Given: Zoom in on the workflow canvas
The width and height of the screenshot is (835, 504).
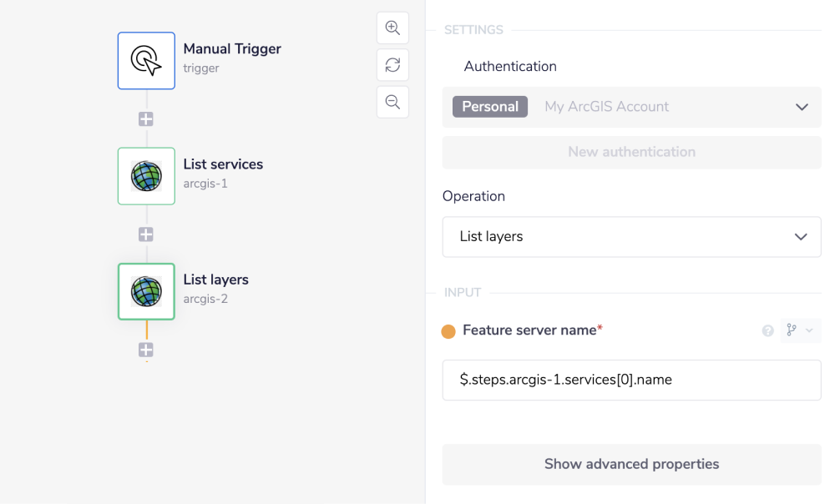Looking at the screenshot, I should [392, 28].
